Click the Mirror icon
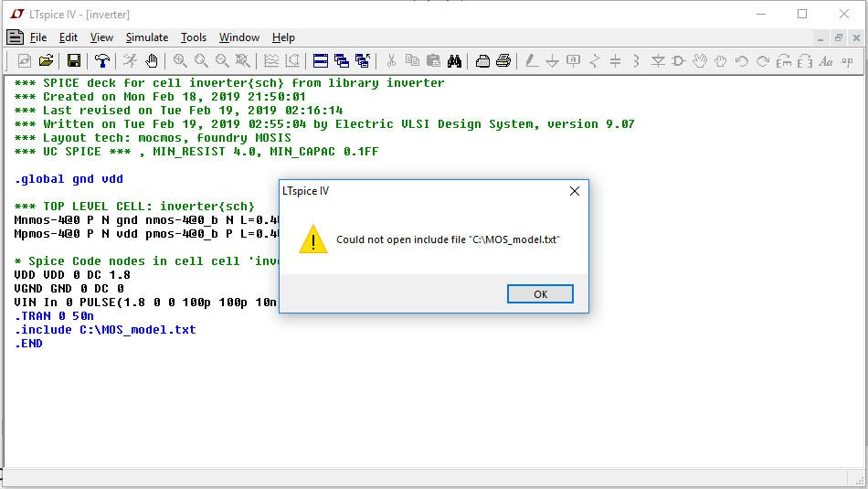868x489 pixels. pos(805,61)
